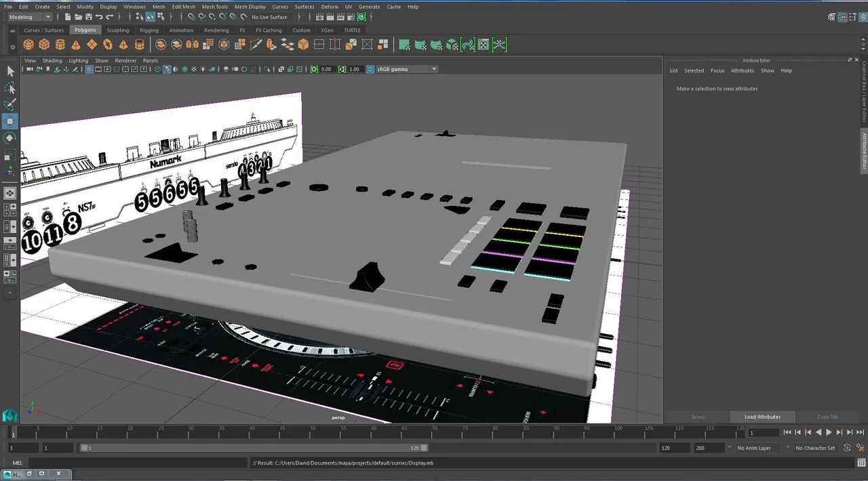Open the No Anim Layer dropdown
Viewport: 868px width, 481px height.
point(758,448)
